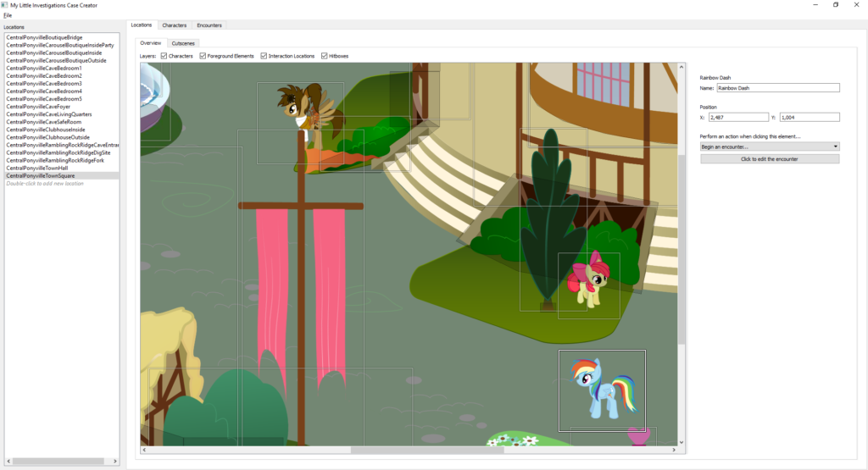Select CentralPonyvilleCaveSafeRoom location

(x=44, y=122)
